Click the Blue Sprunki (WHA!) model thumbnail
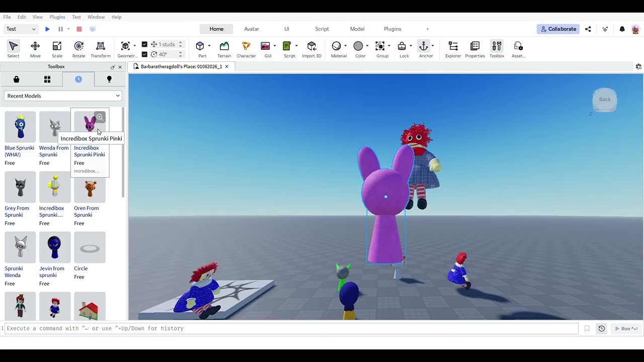The height and width of the screenshot is (362, 644). pyautogui.click(x=20, y=127)
